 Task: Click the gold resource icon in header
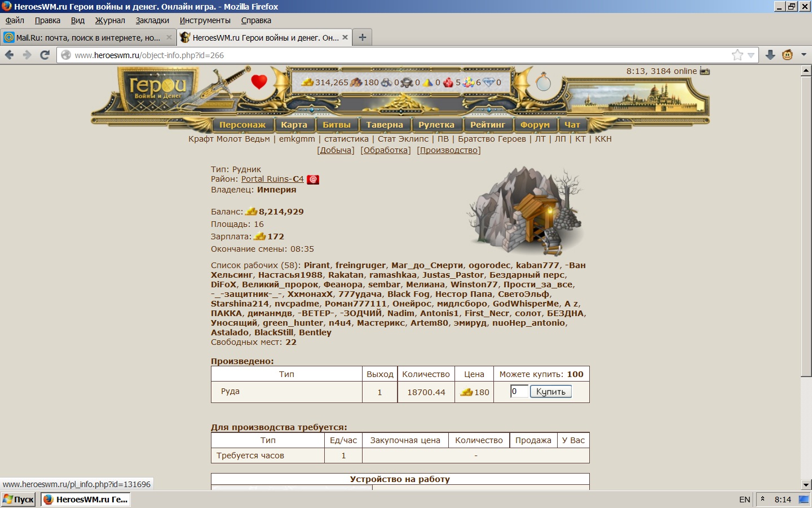[x=307, y=82]
